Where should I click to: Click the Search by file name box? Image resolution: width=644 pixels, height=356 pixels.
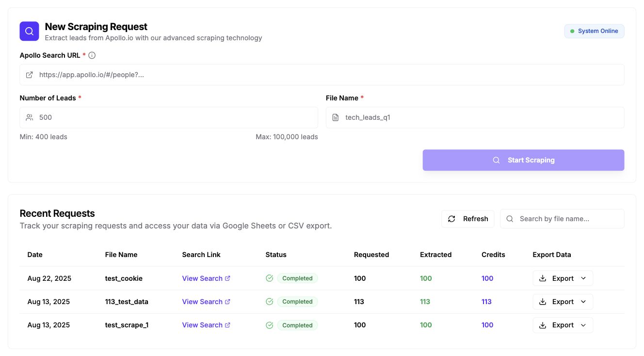coord(562,219)
